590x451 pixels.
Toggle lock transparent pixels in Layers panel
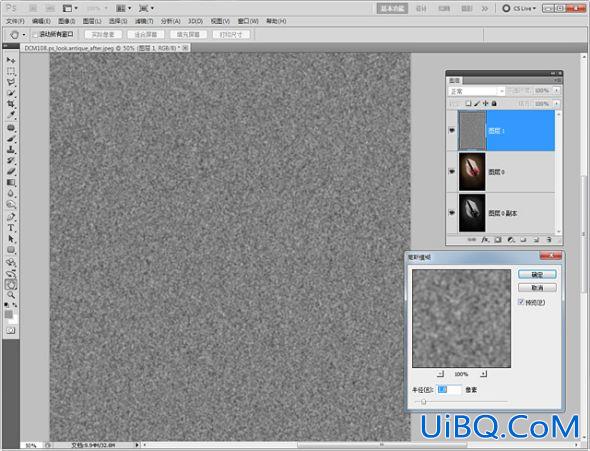(468, 103)
